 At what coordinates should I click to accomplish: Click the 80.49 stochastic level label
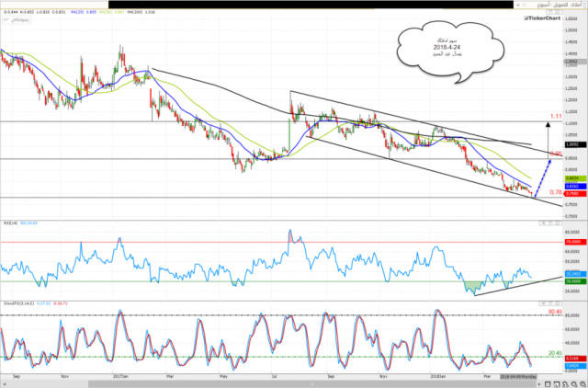click(555, 312)
